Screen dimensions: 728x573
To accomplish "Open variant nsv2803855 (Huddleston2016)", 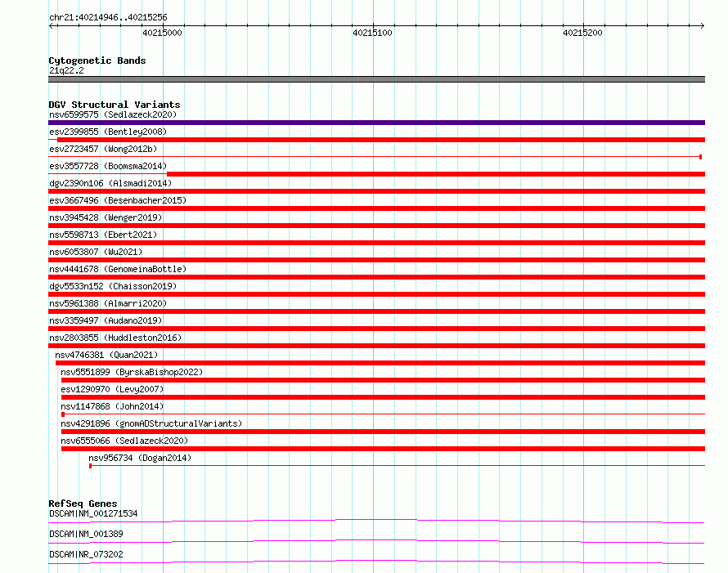I will pos(115,338).
